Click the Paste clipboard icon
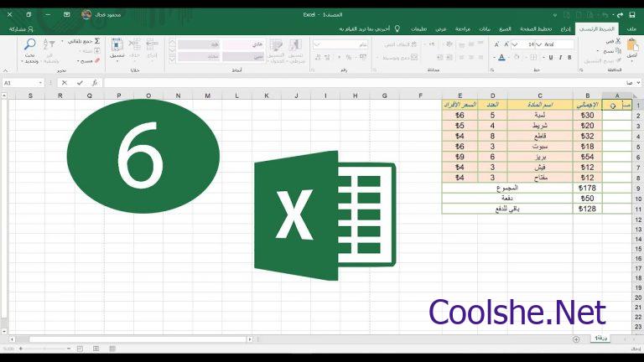The height and width of the screenshot is (362, 644). click(x=631, y=45)
